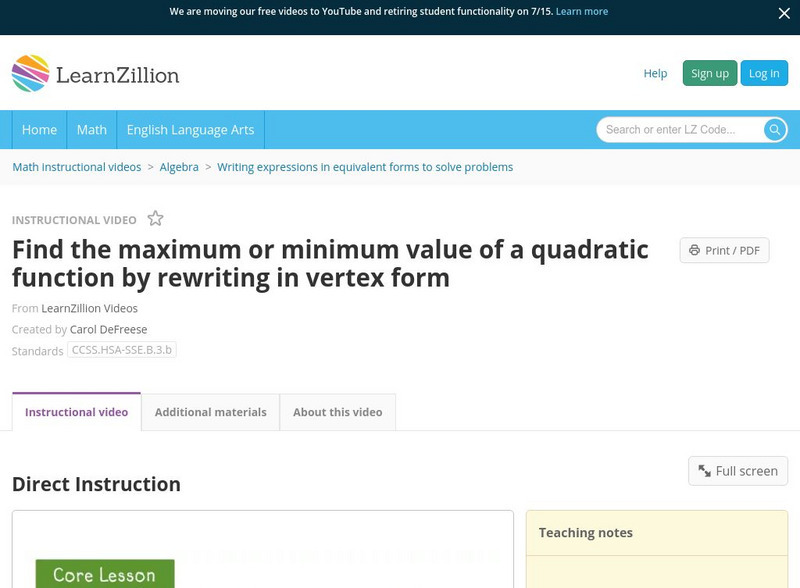Star this instructional video
The width and height of the screenshot is (800, 588).
click(x=155, y=219)
